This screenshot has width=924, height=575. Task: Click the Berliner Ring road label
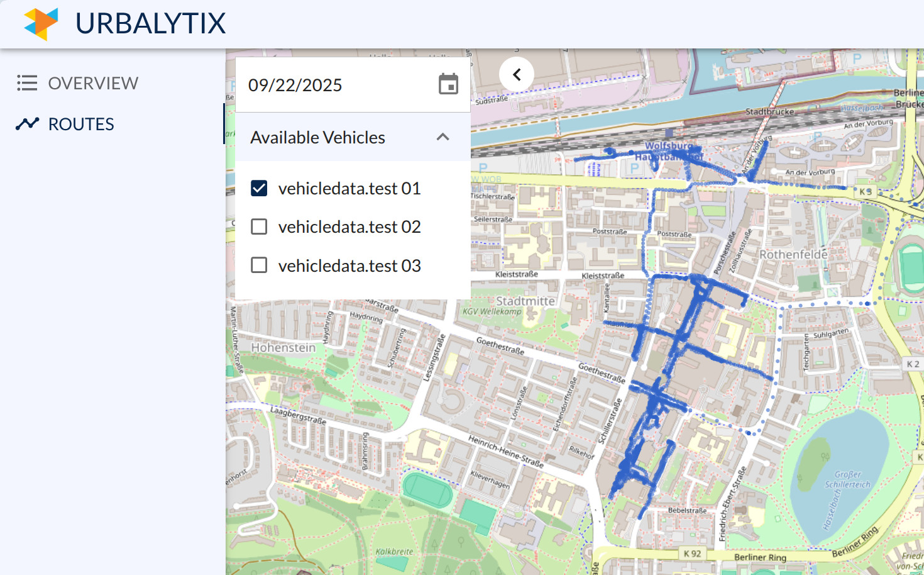tap(760, 557)
